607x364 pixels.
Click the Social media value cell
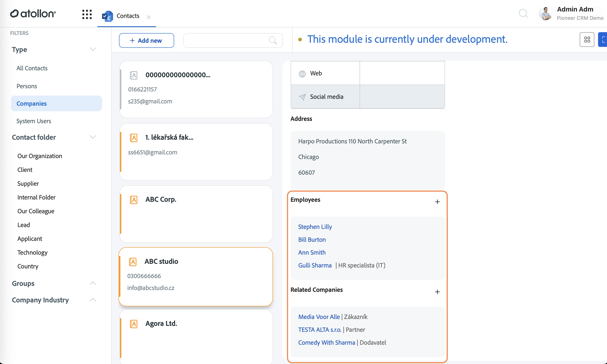coord(402,97)
